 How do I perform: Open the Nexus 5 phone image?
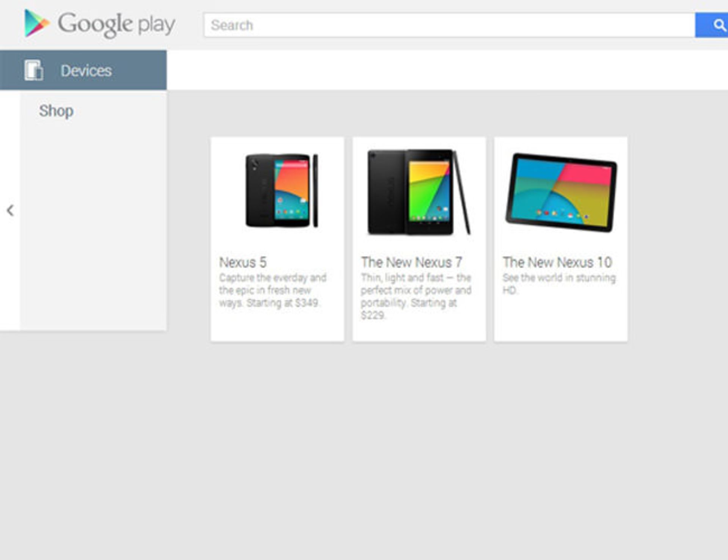click(x=281, y=190)
